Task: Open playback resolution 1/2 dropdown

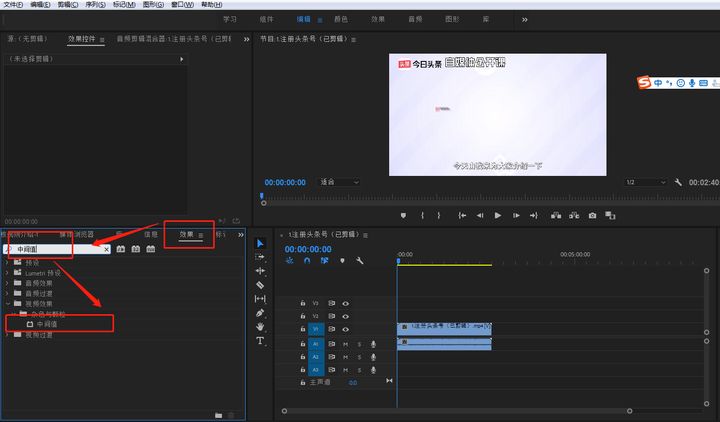Action: [x=645, y=182]
